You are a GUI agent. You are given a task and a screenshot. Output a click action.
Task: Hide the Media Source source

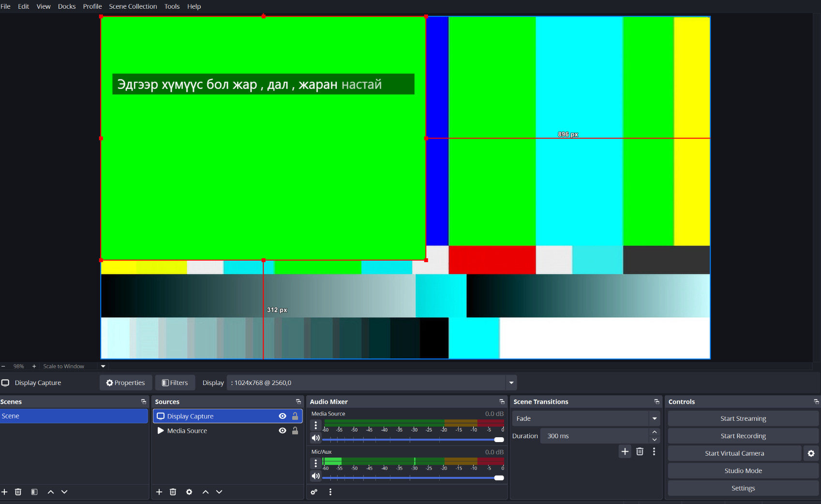283,430
